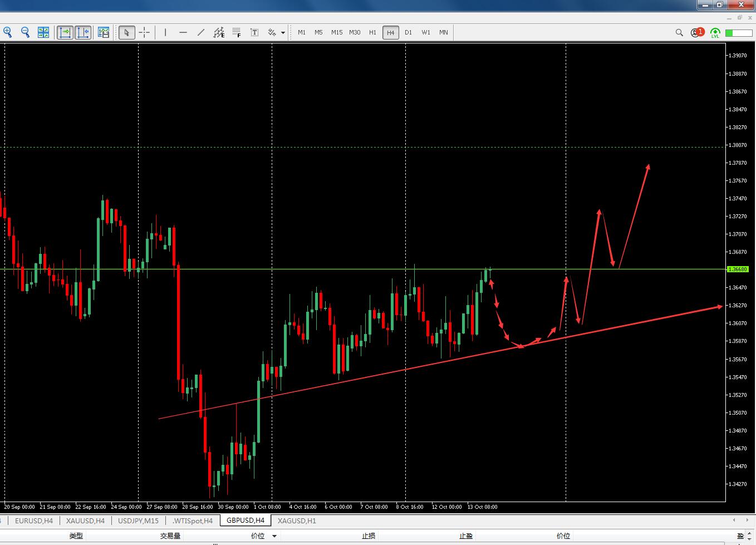Screen dimensions: 756x545
Task: Click the 20 Sep 00:00 time label
Action: click(19, 507)
